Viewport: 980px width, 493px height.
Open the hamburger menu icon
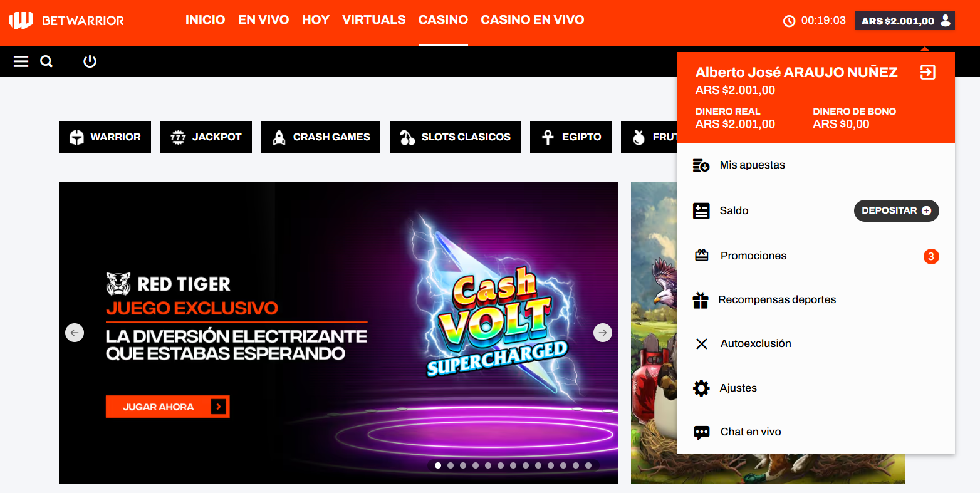pos(21,61)
